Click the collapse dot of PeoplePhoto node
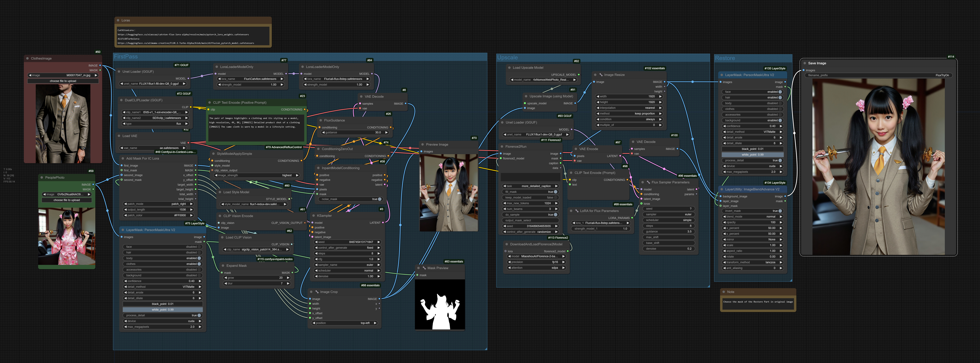 click(41, 178)
